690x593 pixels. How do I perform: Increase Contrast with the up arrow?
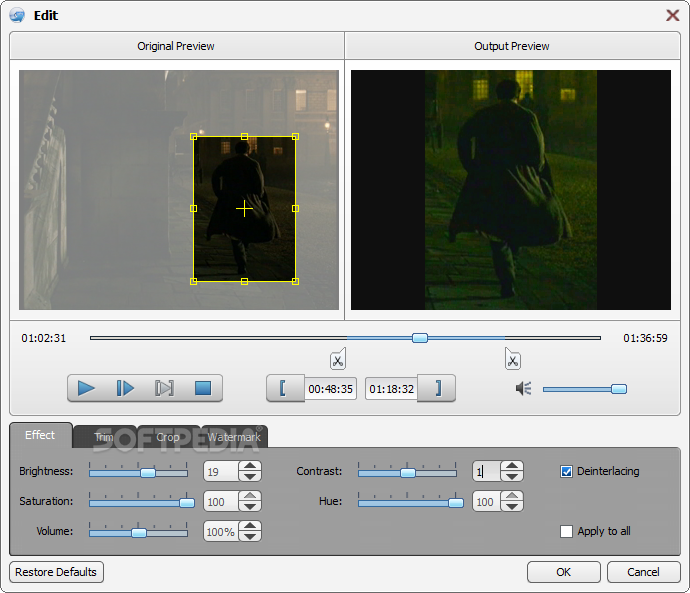[512, 466]
